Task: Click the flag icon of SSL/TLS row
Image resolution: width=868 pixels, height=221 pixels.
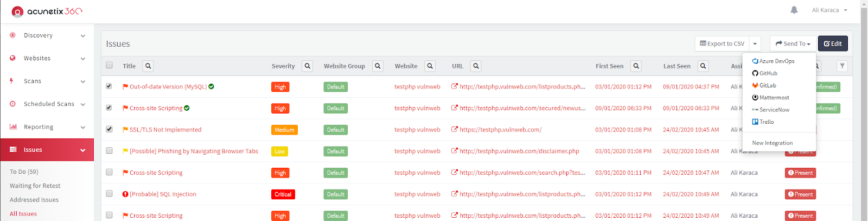Action: click(x=125, y=130)
